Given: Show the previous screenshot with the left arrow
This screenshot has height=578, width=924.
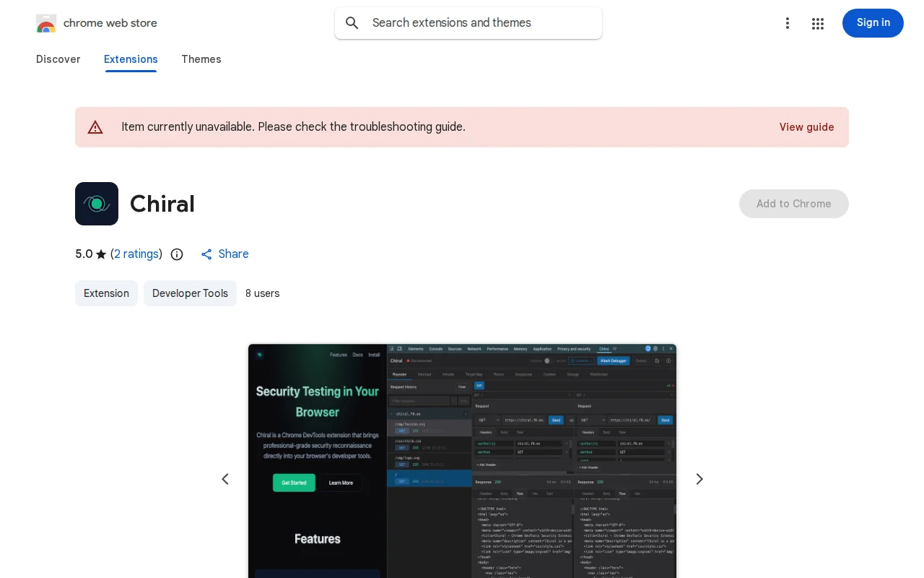Looking at the screenshot, I should point(225,479).
